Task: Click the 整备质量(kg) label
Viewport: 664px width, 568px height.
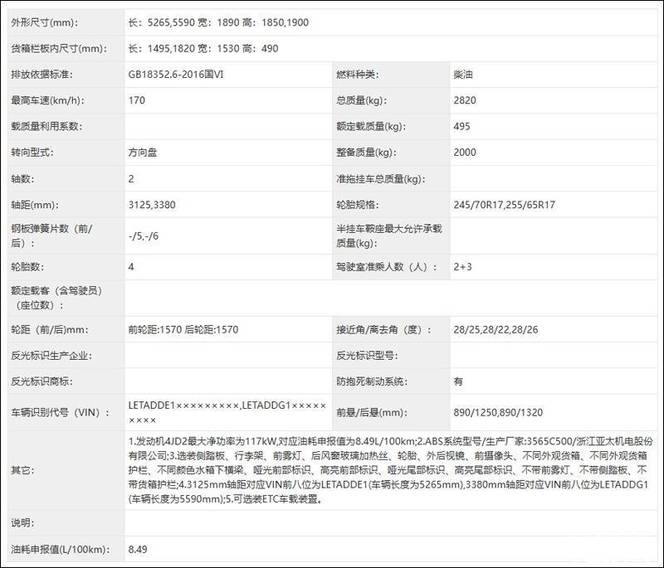Action: pos(366,152)
